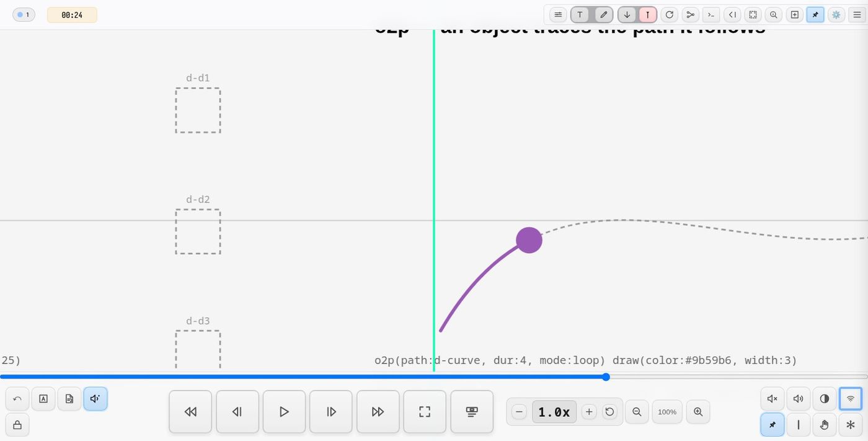Click the undo arrow button
The height and width of the screenshot is (441, 868).
[17, 399]
